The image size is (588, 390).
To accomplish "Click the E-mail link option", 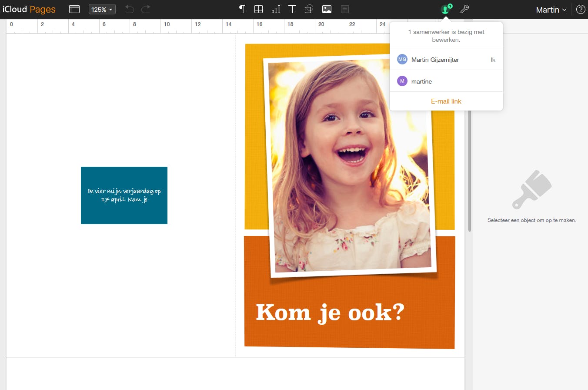I will (x=446, y=101).
